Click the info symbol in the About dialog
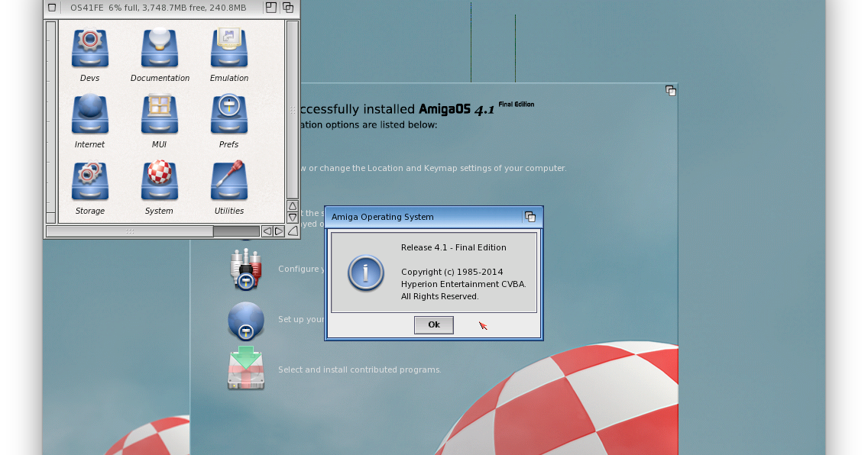Screen dimensions: 868x455 point(365,273)
